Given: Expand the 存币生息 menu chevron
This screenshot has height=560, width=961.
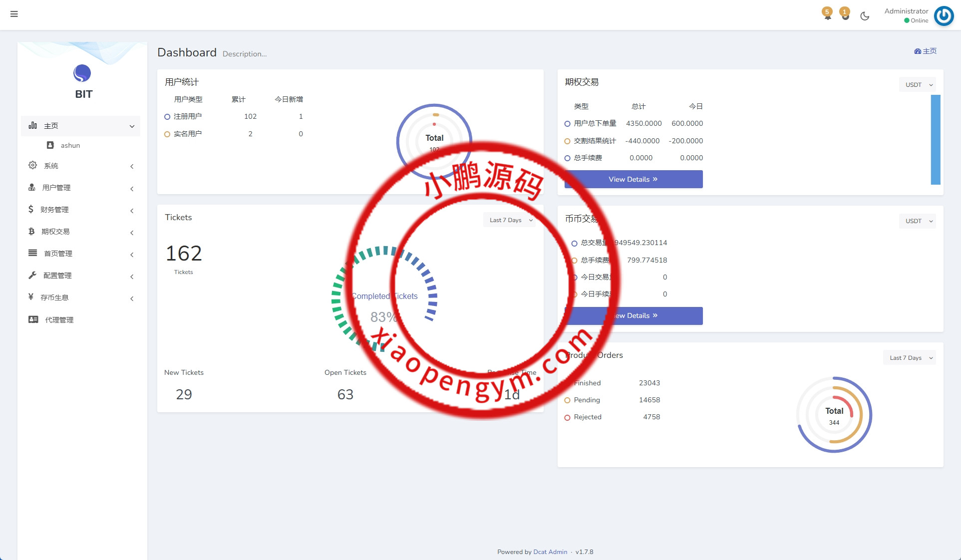Looking at the screenshot, I should [x=132, y=298].
